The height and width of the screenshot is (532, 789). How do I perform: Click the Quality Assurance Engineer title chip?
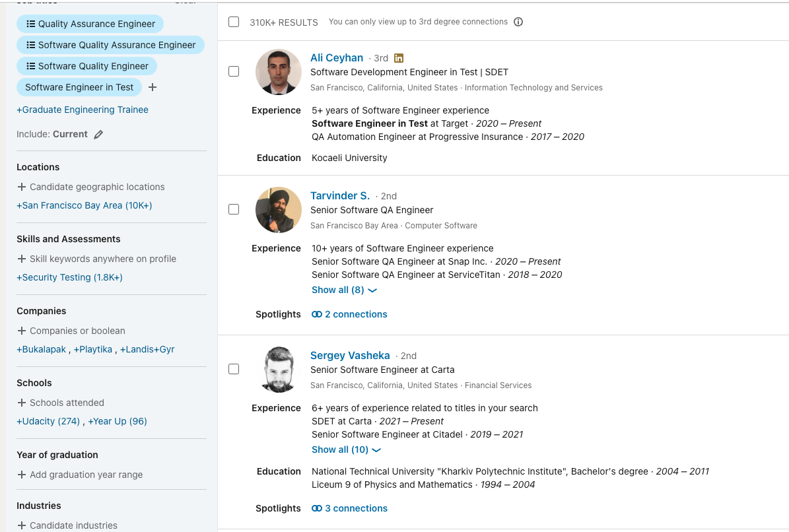click(x=90, y=24)
